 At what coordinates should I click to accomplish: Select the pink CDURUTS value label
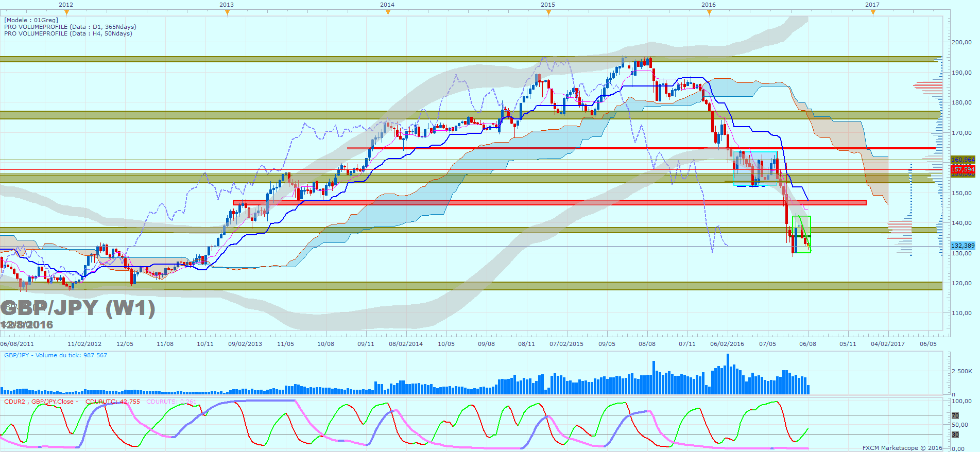click(x=171, y=402)
